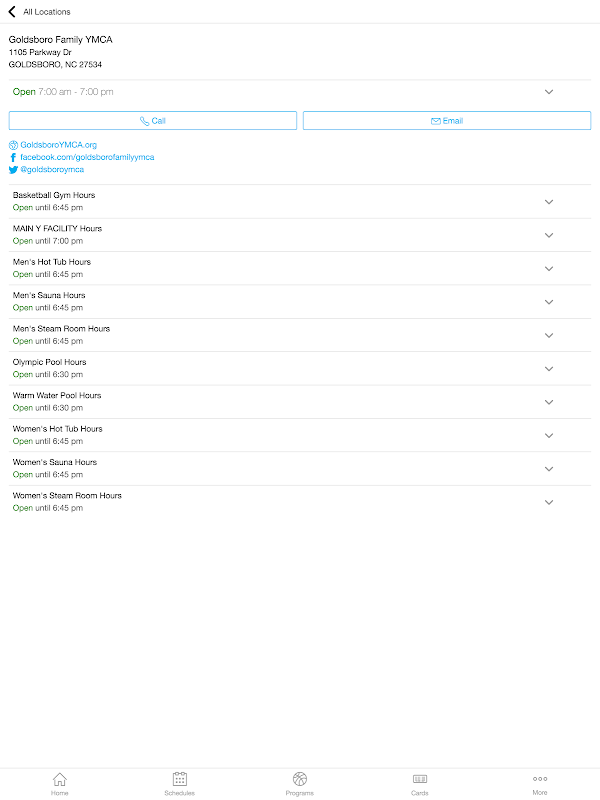Expand Men's Steam Room Hours chevron
Viewport: 600px width, 800px height.
(549, 336)
